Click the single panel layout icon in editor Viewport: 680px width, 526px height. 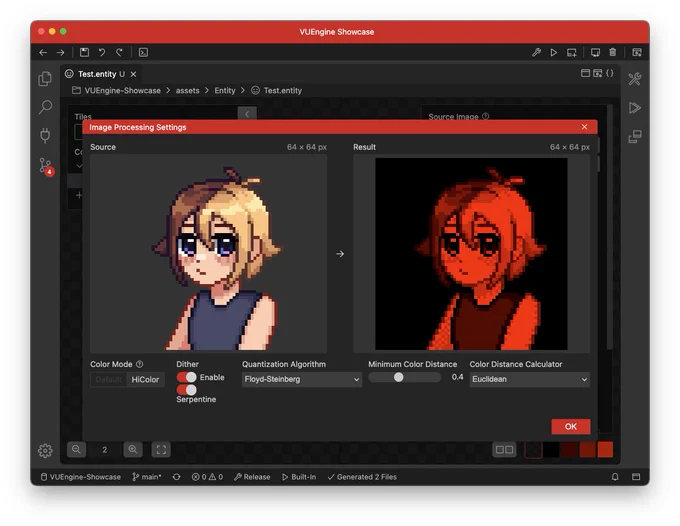585,73
